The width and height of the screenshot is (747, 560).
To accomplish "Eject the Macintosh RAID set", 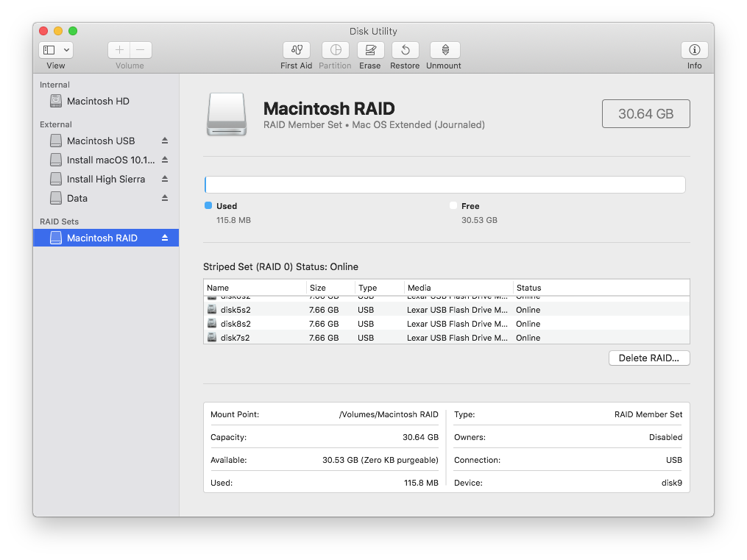I will point(165,238).
